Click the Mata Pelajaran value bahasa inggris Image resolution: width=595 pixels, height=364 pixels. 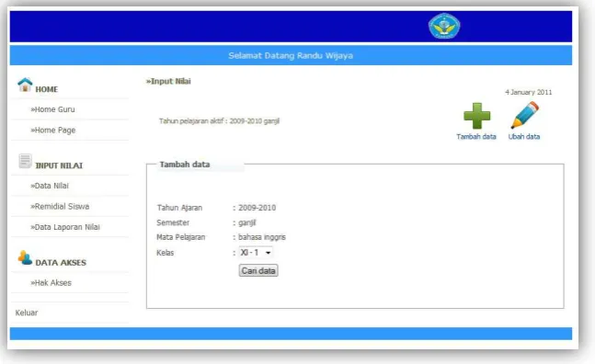pos(262,237)
